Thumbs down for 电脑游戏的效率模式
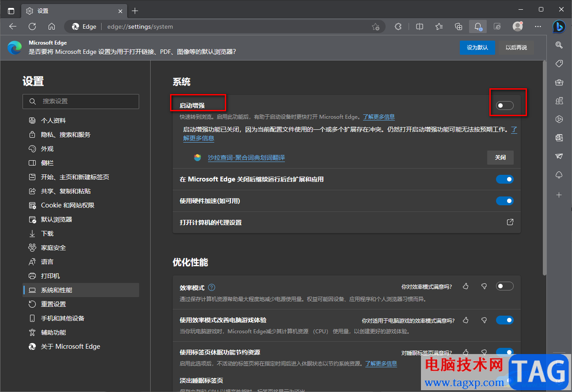 coord(484,320)
